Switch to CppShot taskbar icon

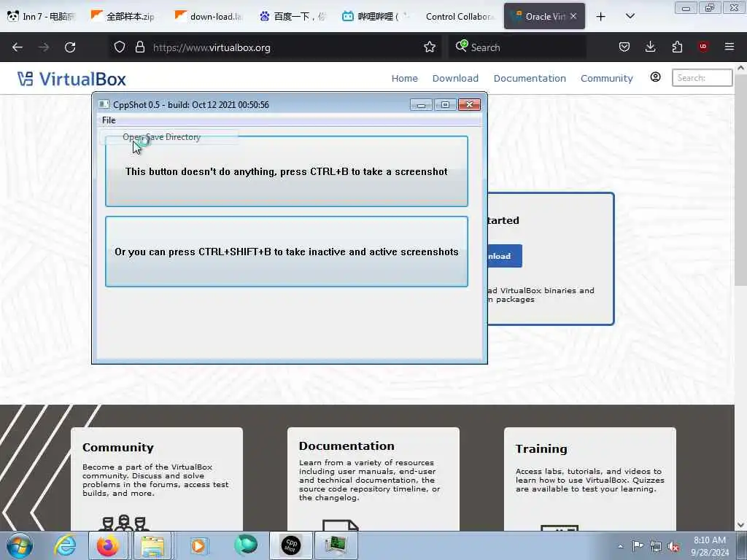(290, 545)
